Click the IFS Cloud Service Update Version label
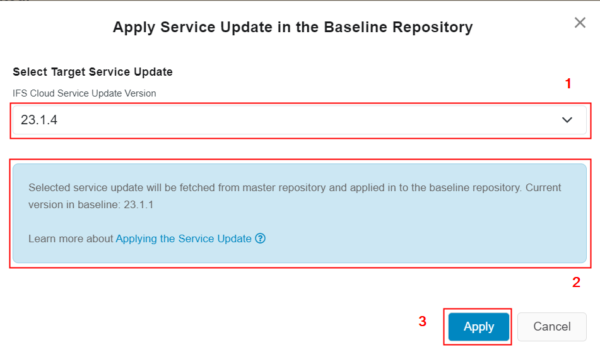Image resolution: width=600 pixels, height=364 pixels. pos(85,93)
